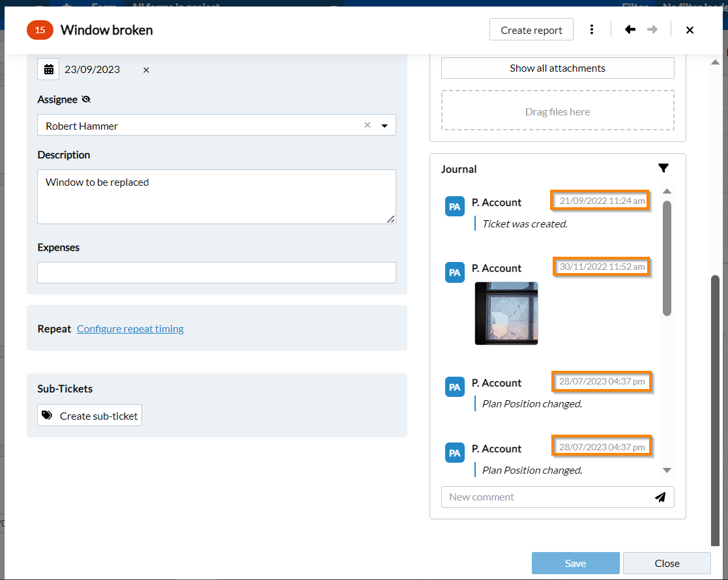
Task: Send the new comment
Action: 660,497
